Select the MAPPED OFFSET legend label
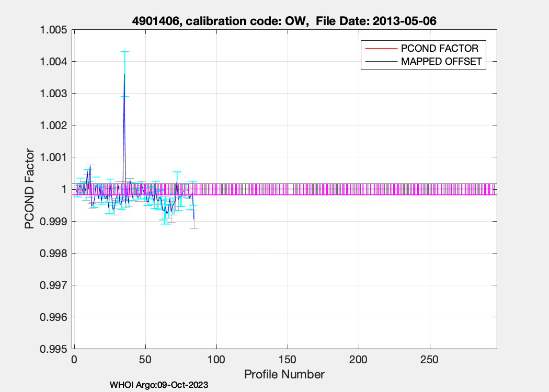 click(441, 62)
